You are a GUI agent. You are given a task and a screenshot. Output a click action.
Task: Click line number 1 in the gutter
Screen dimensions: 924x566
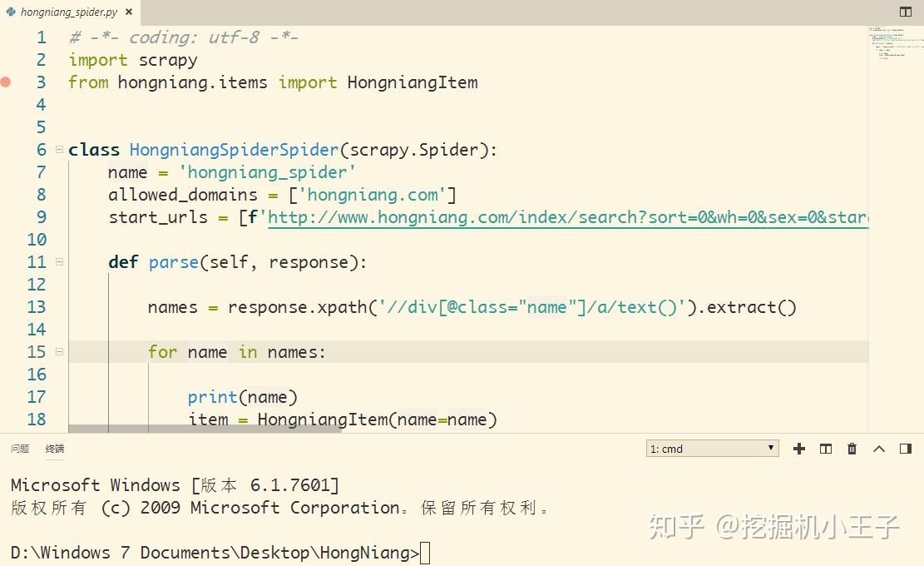click(42, 37)
